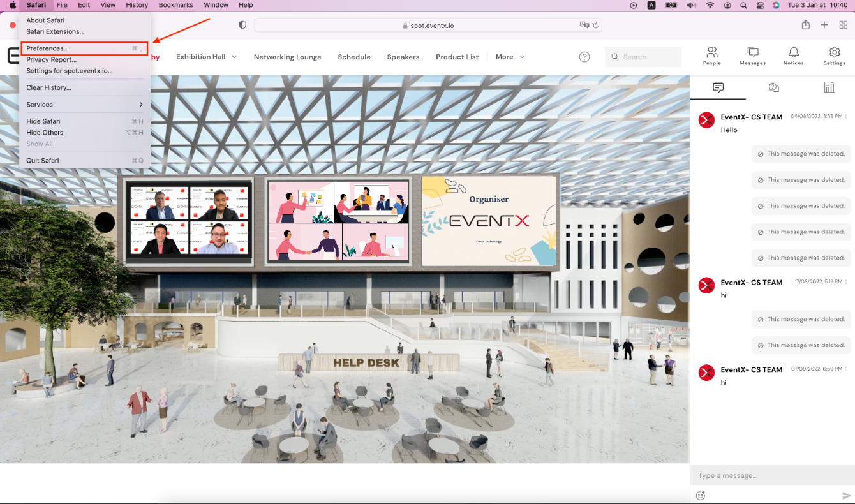This screenshot has width=855, height=504.
Task: Expand the Services submenu
Action: coord(85,105)
